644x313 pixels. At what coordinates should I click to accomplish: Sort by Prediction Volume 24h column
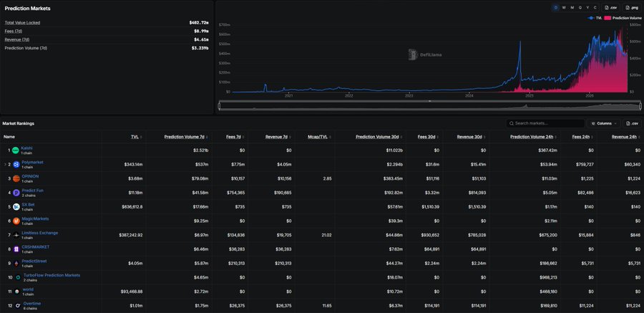click(x=534, y=137)
